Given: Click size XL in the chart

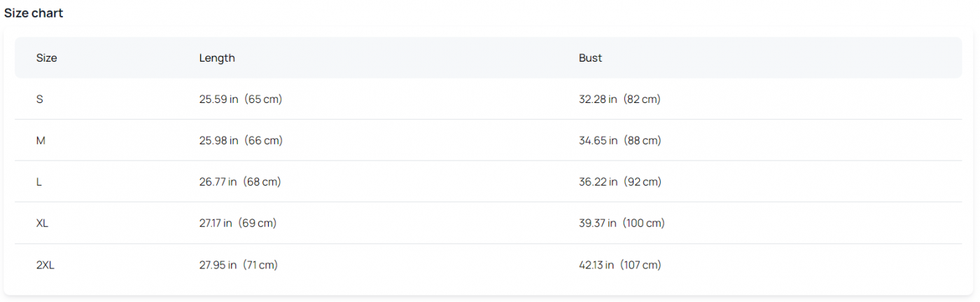Looking at the screenshot, I should [x=42, y=224].
